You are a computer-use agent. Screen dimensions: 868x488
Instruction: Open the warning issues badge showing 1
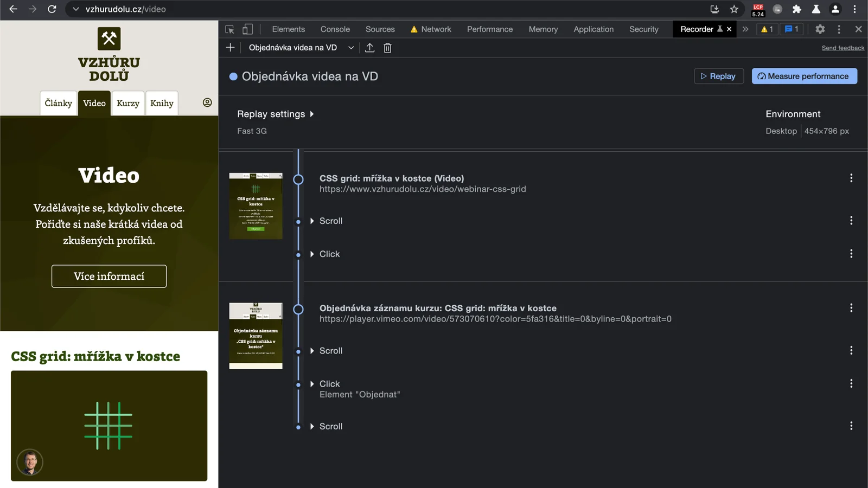[x=767, y=29]
